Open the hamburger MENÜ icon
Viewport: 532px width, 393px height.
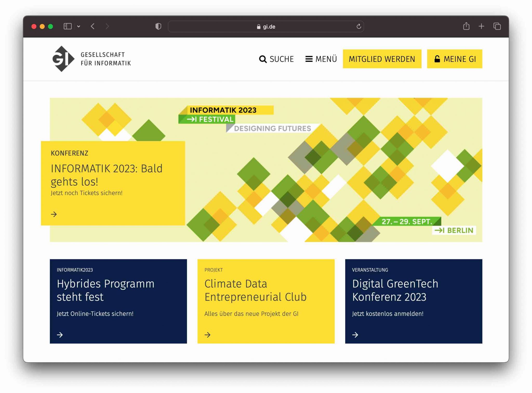[x=309, y=59]
